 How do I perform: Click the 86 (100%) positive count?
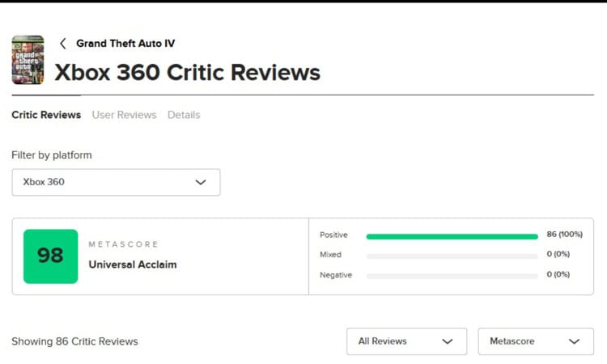coord(564,235)
